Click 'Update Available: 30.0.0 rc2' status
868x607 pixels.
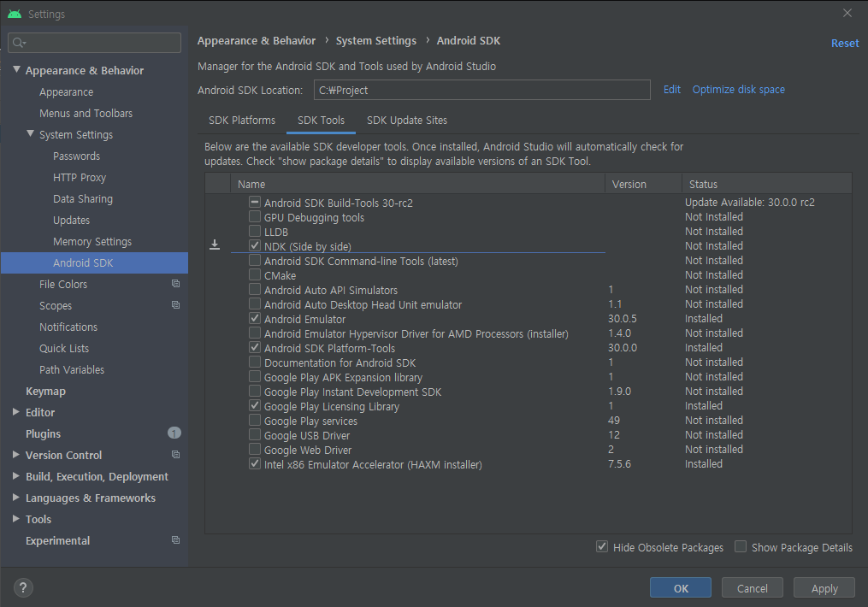coord(749,202)
